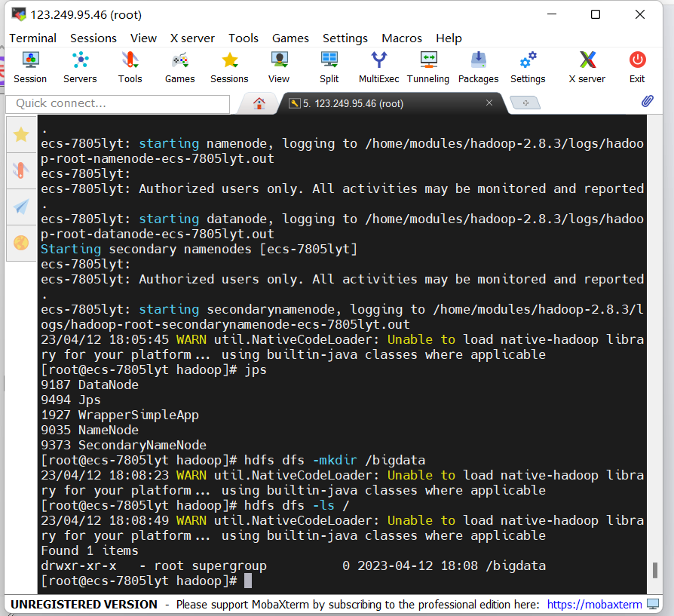Viewport: 674px width, 616px height.
Task: Click the '9494 Jps' line
Action: 71,400
